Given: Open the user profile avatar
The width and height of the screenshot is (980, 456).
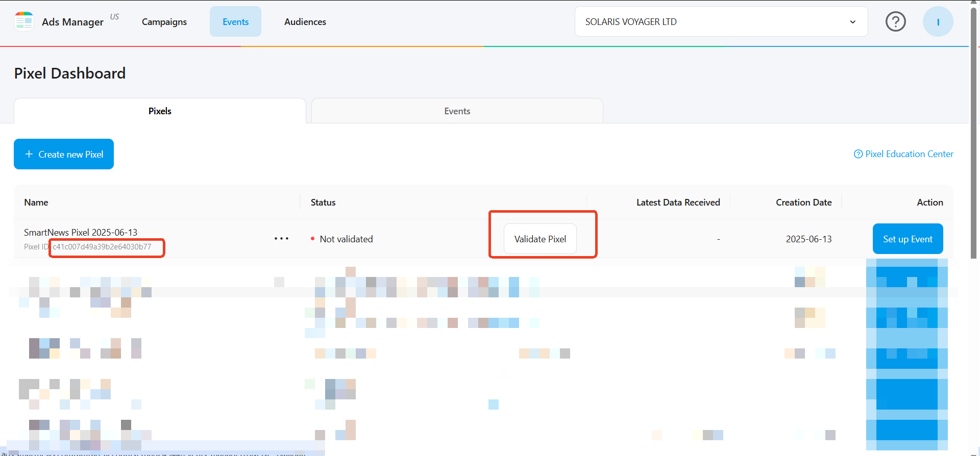Looking at the screenshot, I should (938, 21).
